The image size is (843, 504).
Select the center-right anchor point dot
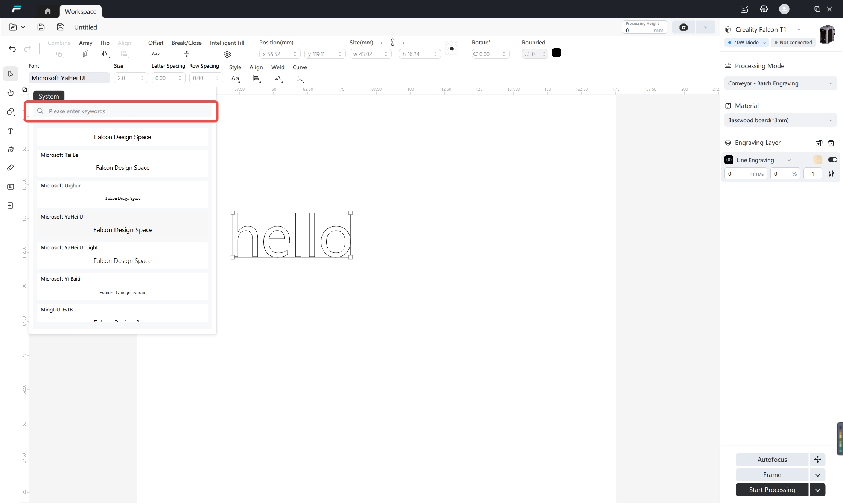pyautogui.click(x=456, y=49)
